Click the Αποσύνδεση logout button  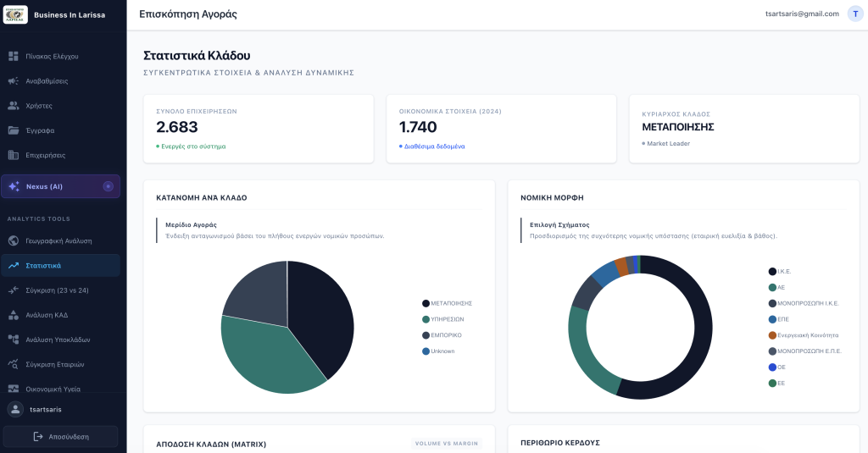point(60,436)
